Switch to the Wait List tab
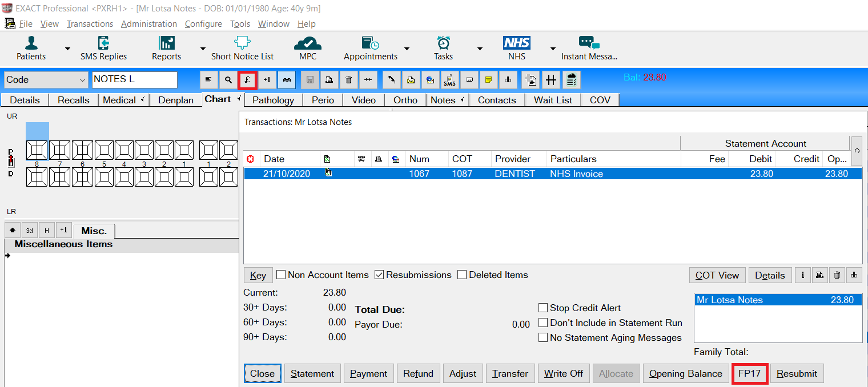This screenshot has width=868, height=387. [x=553, y=100]
